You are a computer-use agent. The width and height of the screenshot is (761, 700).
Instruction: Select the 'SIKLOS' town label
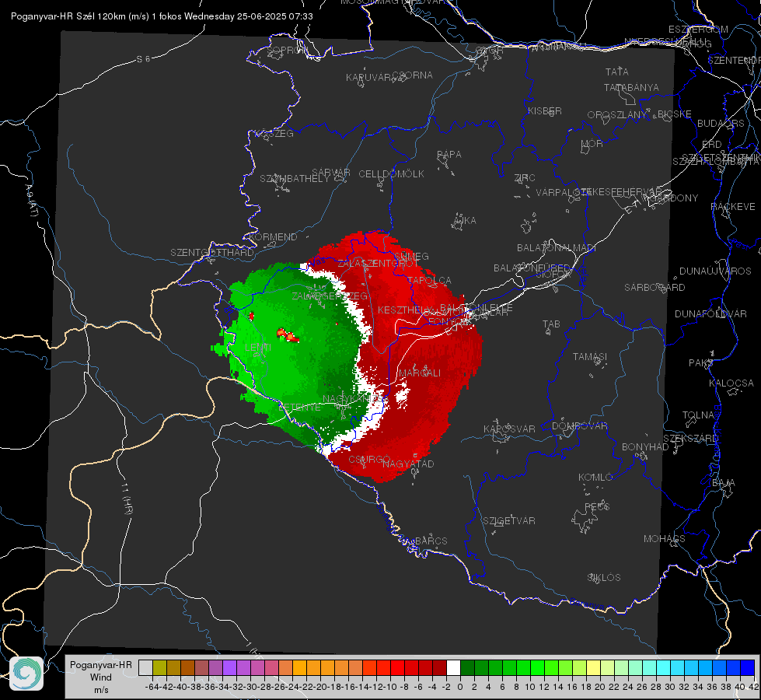point(604,578)
